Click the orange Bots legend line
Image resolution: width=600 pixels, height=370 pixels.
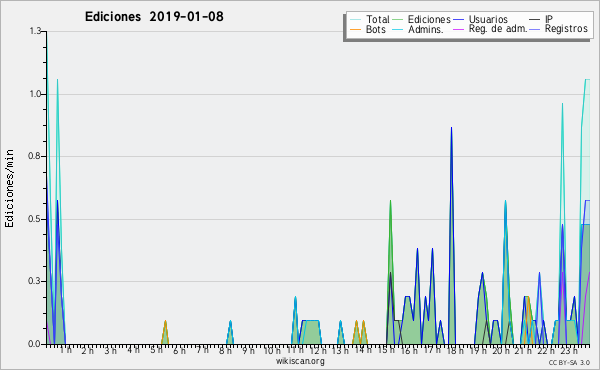pyautogui.click(x=355, y=29)
